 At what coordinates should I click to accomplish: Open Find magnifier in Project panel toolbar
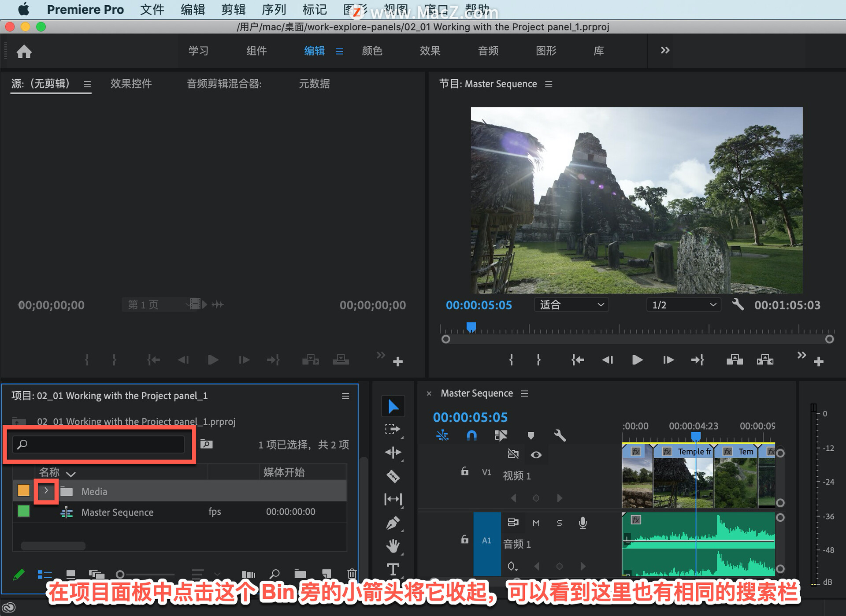(275, 574)
